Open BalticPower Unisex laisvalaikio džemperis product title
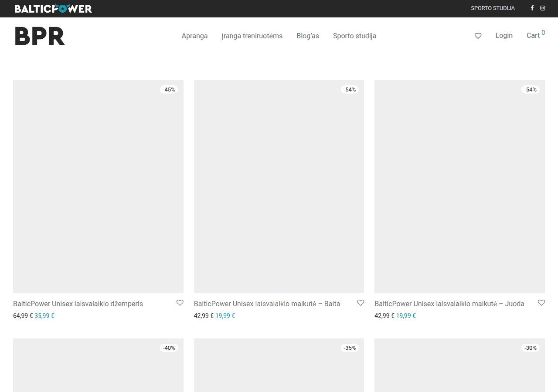The height and width of the screenshot is (392, 558). pos(78,304)
